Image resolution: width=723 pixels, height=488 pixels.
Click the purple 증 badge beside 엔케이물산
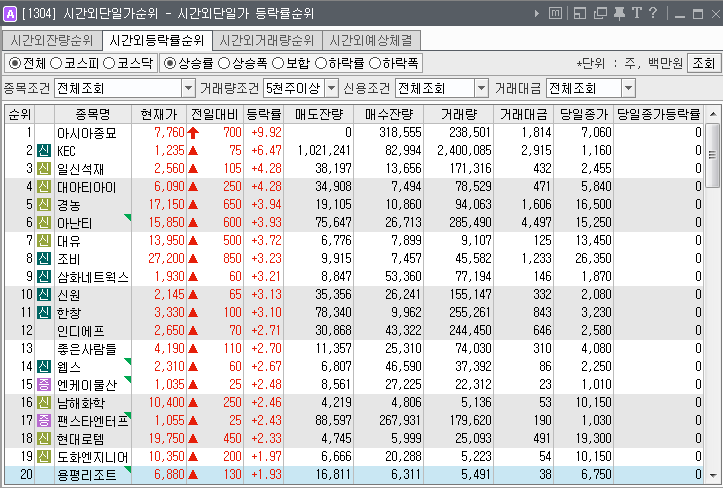tap(44, 384)
